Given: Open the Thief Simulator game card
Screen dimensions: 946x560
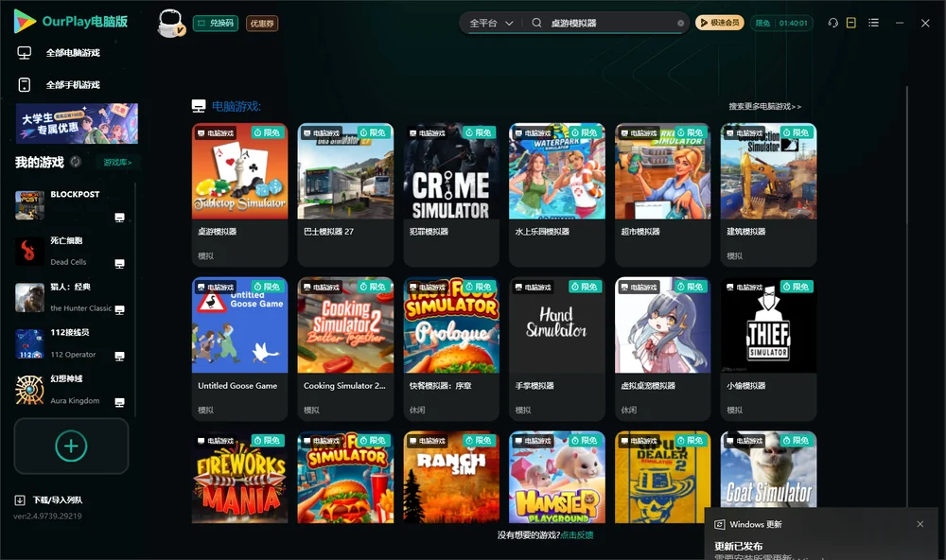Looking at the screenshot, I should click(x=768, y=349).
